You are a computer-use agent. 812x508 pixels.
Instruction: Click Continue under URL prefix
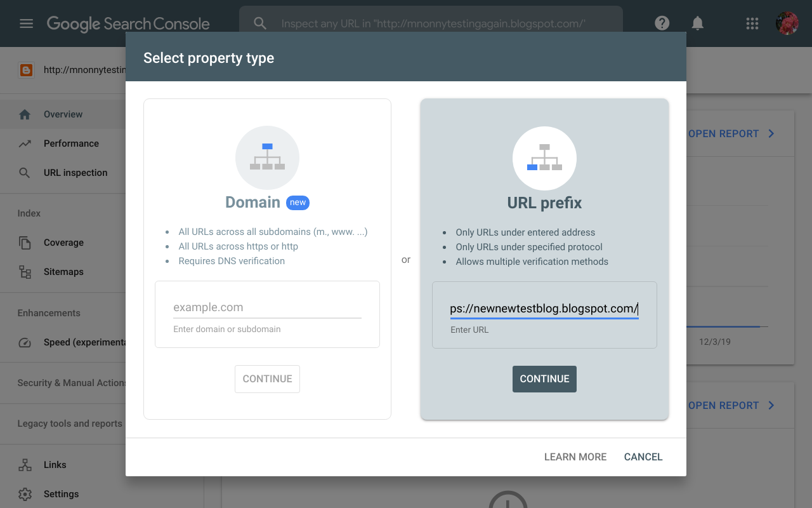point(544,379)
